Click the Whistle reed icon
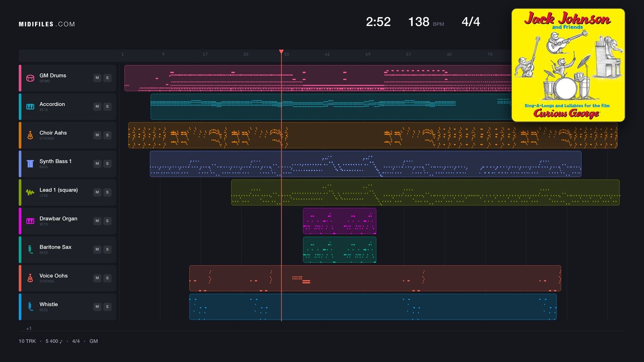Image resolution: width=644 pixels, height=362 pixels. click(30, 307)
